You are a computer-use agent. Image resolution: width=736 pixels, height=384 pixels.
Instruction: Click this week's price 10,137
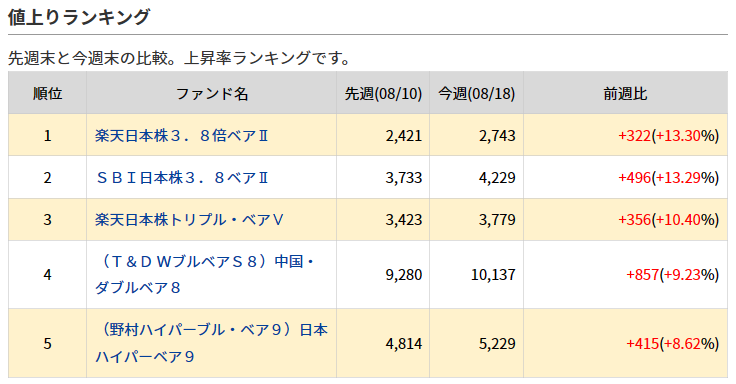(493, 275)
